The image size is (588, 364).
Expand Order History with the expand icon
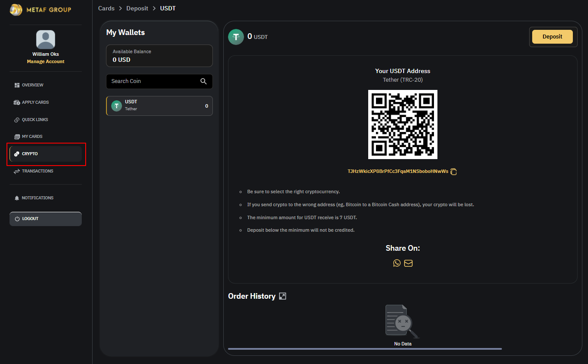pyautogui.click(x=283, y=296)
